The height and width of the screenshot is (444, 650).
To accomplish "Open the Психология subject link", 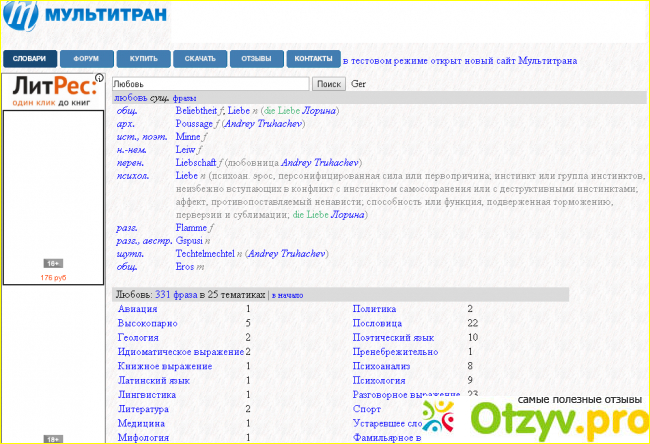I will (380, 381).
